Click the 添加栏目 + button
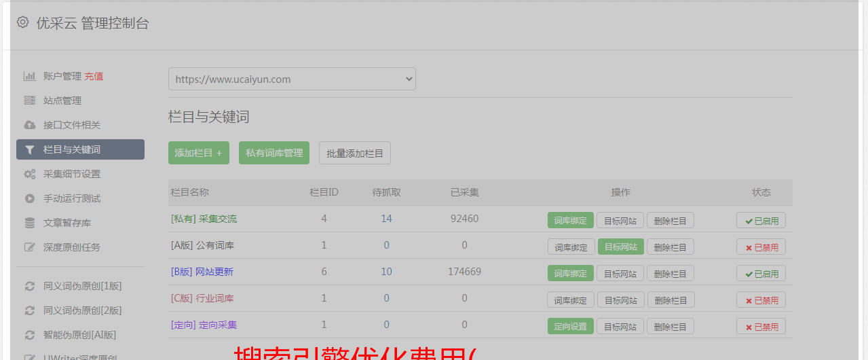 (x=198, y=153)
